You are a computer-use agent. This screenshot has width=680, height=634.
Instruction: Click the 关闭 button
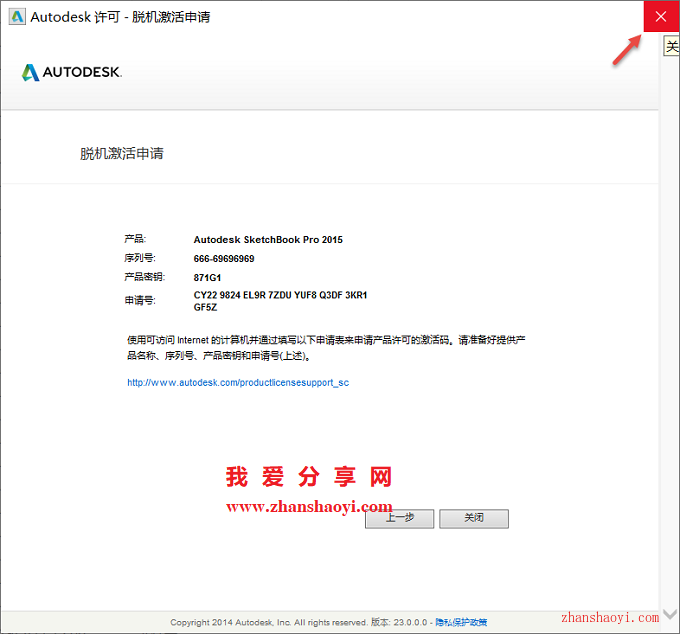point(474,518)
